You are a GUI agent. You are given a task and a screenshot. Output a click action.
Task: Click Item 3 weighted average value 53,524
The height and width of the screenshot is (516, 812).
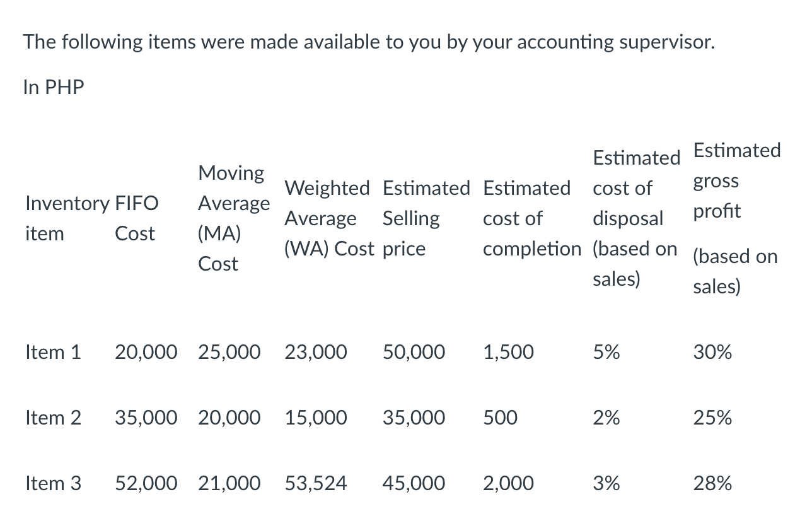[x=316, y=483]
